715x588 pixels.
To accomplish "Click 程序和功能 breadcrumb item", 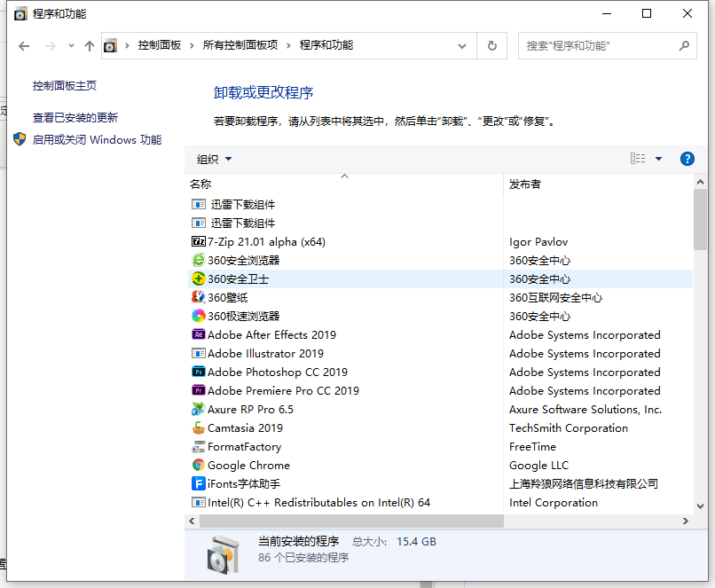I will pyautogui.click(x=326, y=45).
